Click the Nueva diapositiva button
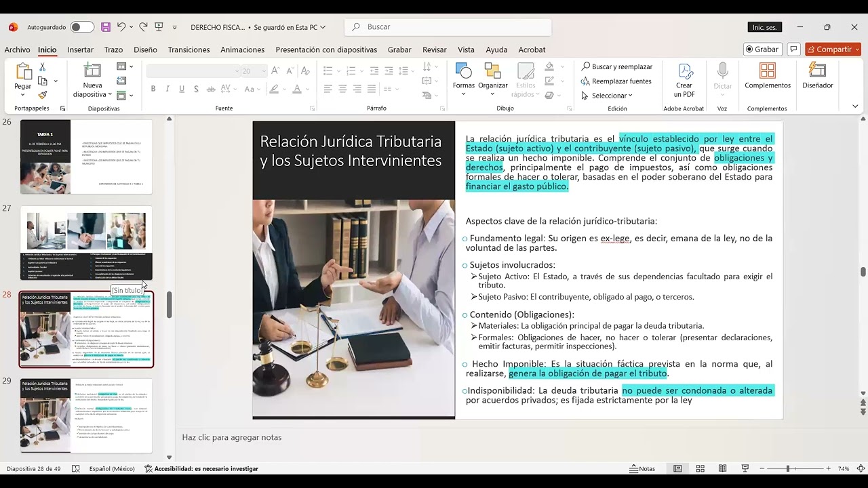Image resolution: width=868 pixels, height=488 pixels. click(x=93, y=80)
